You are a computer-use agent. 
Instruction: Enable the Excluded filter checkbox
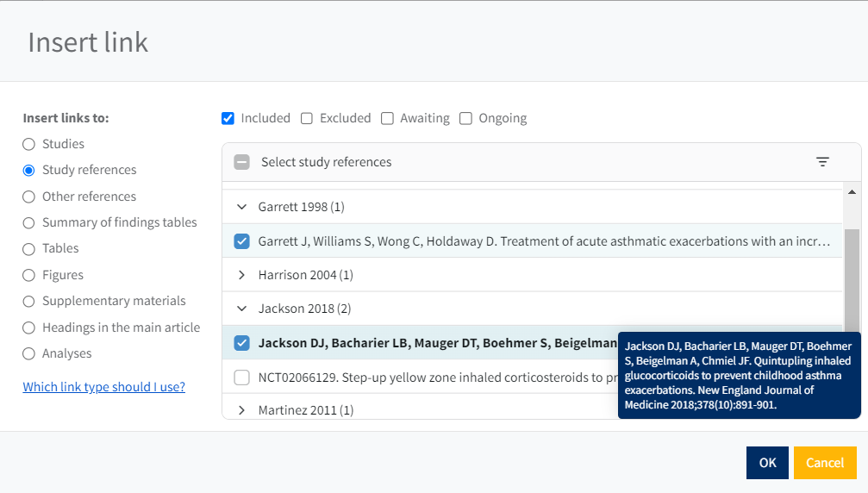coord(307,118)
